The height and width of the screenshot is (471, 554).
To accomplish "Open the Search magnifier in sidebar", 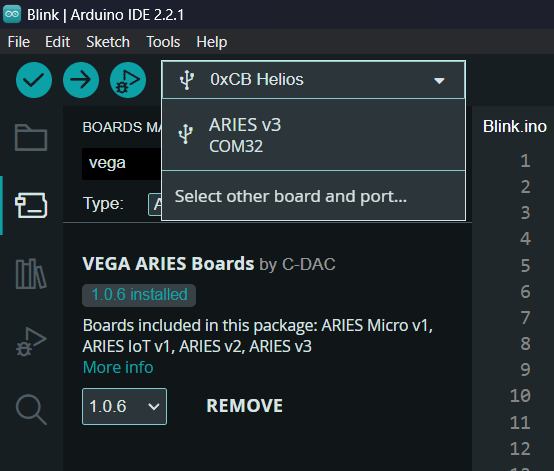I will click(31, 409).
